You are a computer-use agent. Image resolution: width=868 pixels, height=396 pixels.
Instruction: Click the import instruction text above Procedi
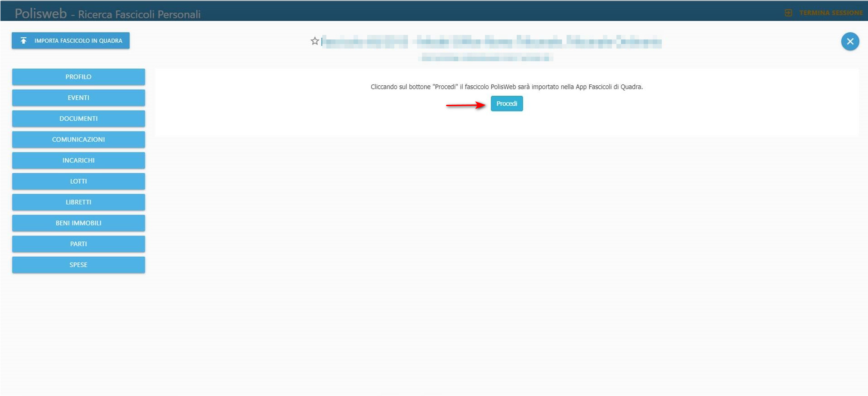(x=506, y=87)
